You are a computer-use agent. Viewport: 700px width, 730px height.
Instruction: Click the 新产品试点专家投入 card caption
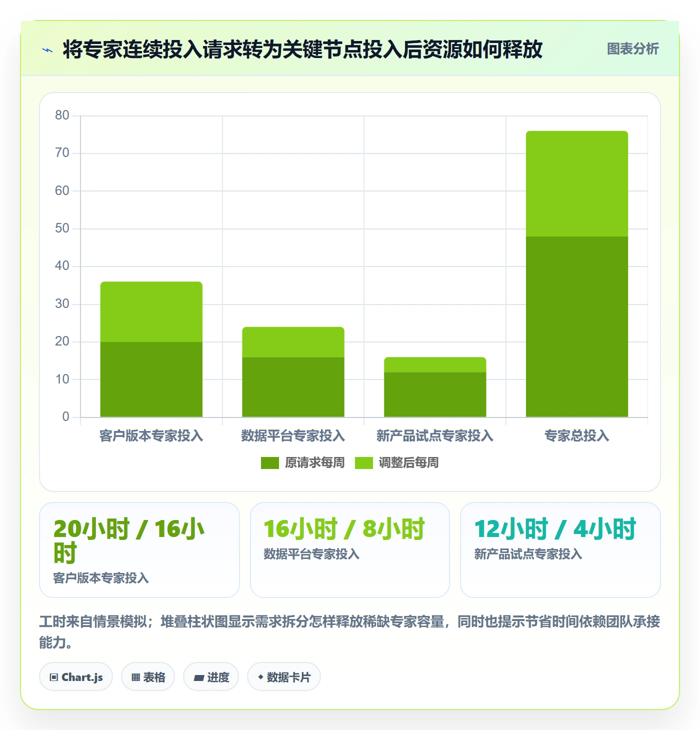[x=528, y=554]
